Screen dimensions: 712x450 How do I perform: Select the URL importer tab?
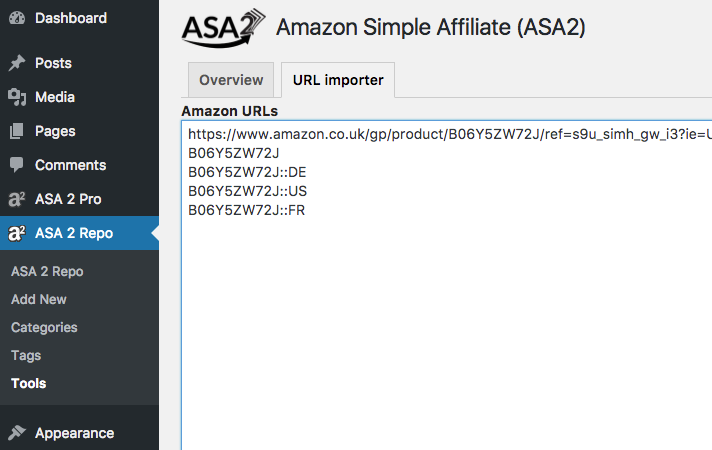pyautogui.click(x=338, y=80)
